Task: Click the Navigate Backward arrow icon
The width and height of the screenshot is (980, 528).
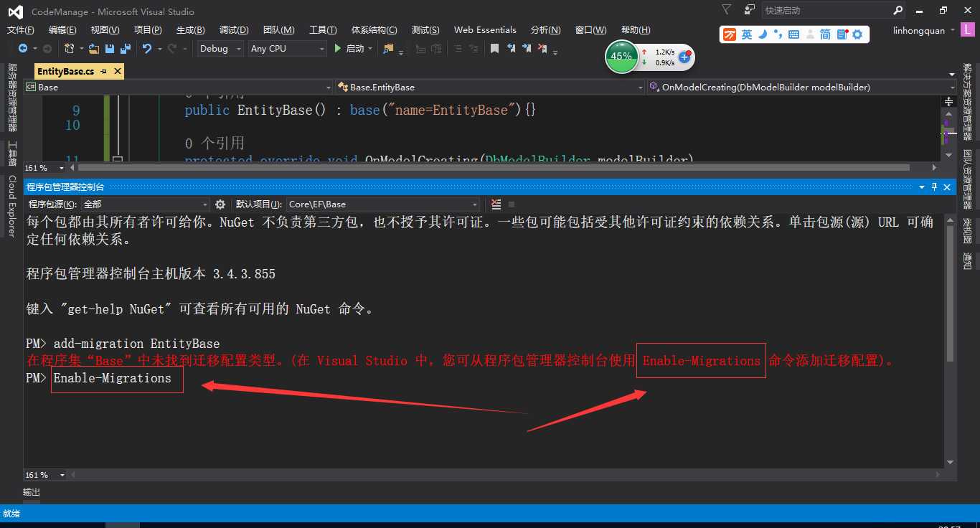Action: (23, 48)
